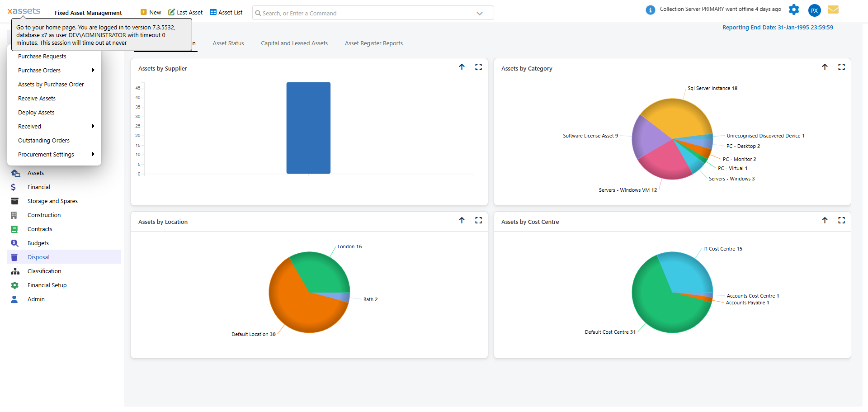The width and height of the screenshot is (868, 412).
Task: Open the settings gear icon
Action: 794,9
